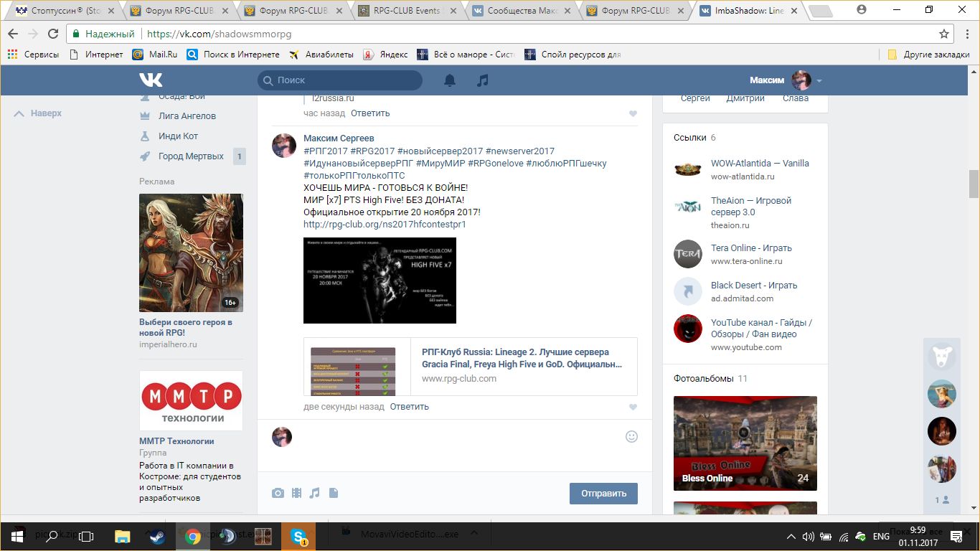Screen dimensions: 980x551
Task: Click into the VK search field
Action: point(340,80)
